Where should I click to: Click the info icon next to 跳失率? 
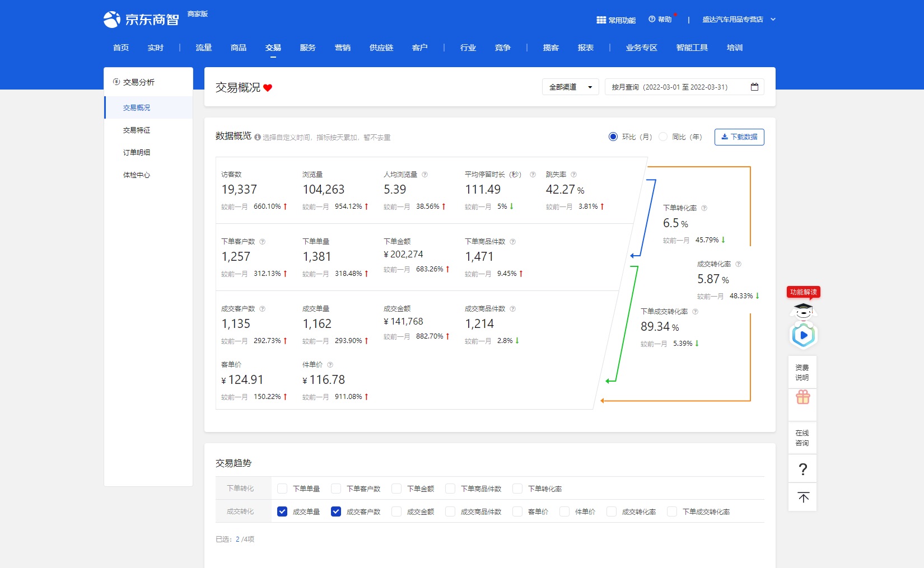[x=573, y=175]
